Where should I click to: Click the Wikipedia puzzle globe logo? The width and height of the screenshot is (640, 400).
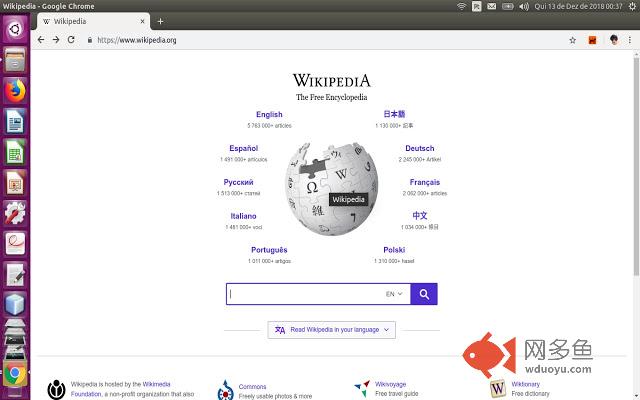[331, 189]
